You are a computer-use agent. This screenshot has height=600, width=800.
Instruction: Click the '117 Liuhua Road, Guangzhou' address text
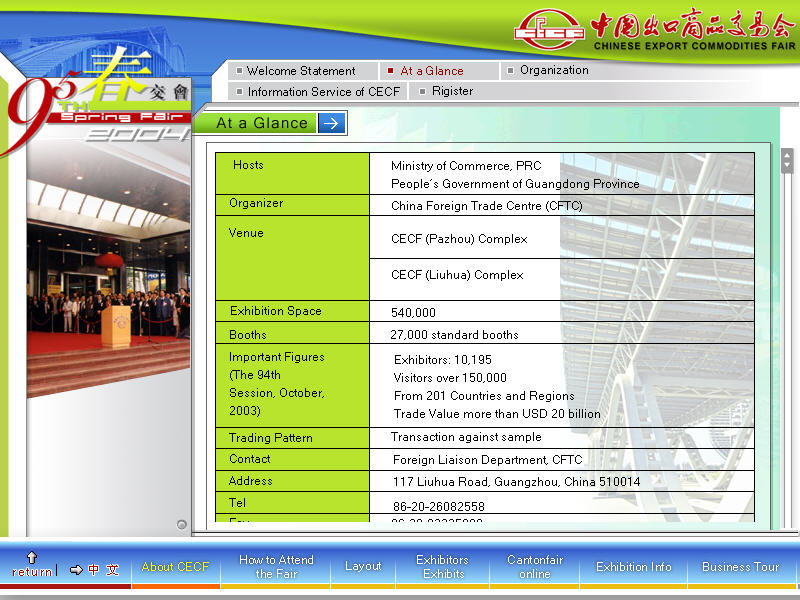click(516, 482)
